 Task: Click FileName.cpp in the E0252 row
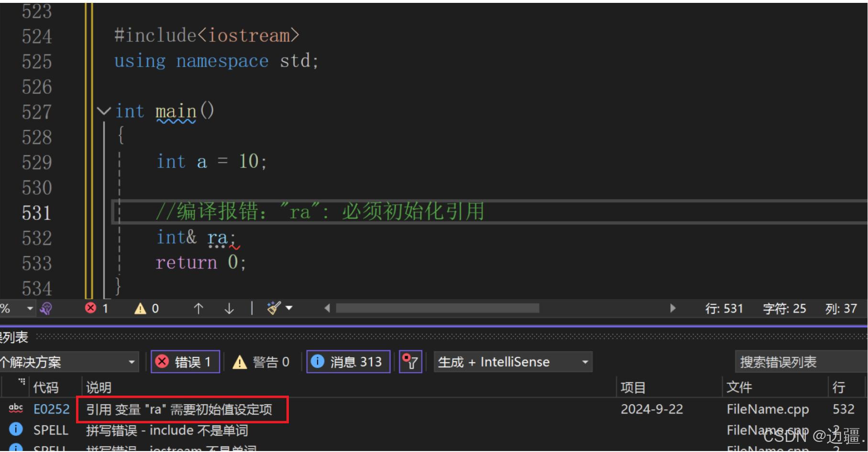coord(768,409)
